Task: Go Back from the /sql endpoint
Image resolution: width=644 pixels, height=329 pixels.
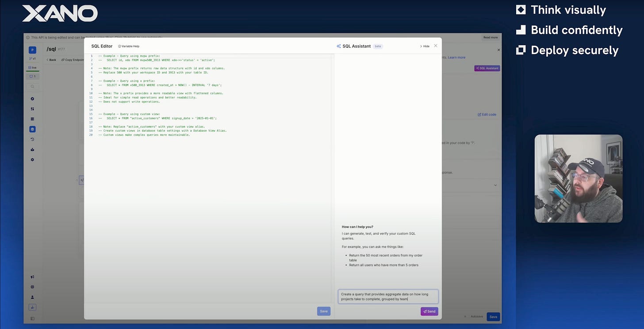Action: (51, 60)
